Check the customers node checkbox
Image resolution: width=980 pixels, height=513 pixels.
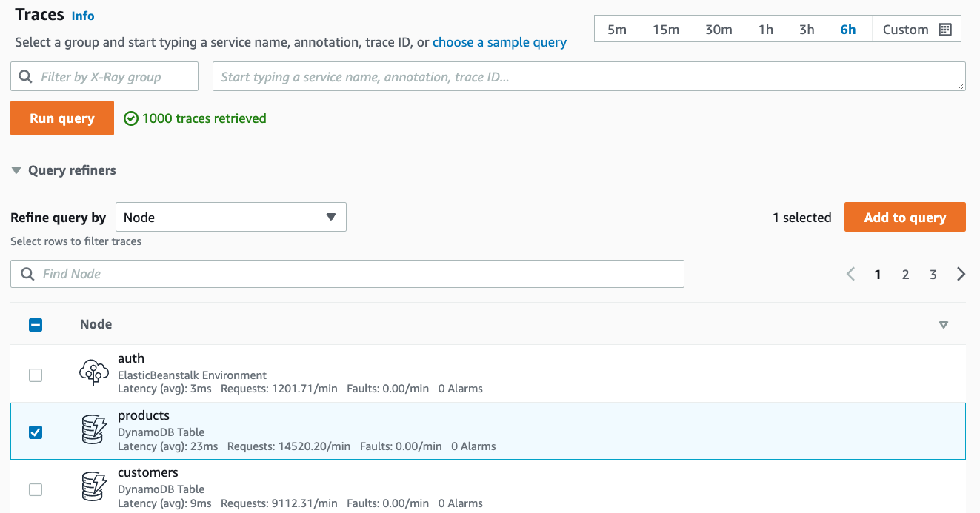pyautogui.click(x=36, y=489)
